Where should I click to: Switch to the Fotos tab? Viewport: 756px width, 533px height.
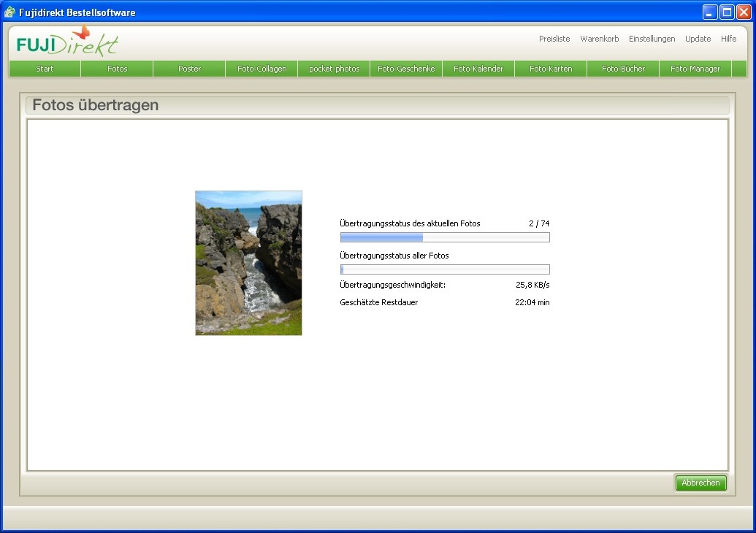click(x=117, y=69)
